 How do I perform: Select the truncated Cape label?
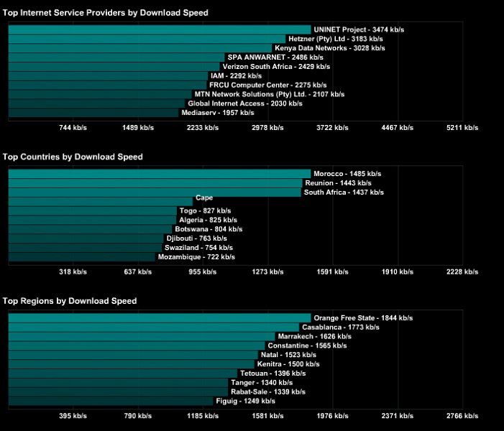(204, 198)
